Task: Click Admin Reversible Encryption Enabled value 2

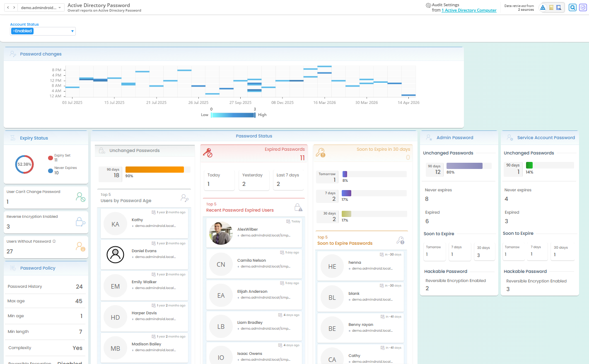Action: [x=427, y=289]
